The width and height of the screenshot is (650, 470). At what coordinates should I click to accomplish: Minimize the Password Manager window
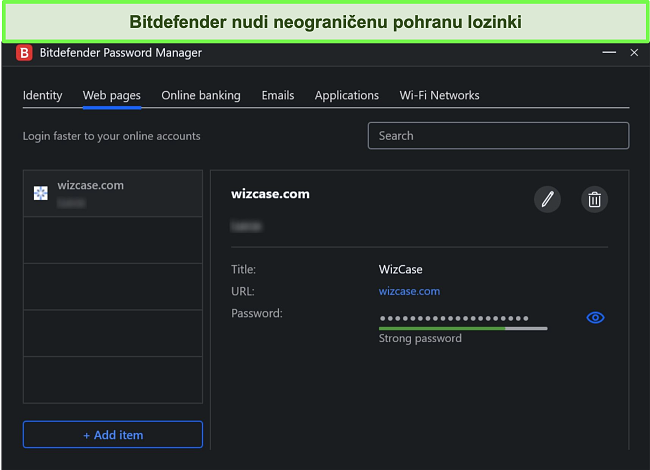pos(609,53)
